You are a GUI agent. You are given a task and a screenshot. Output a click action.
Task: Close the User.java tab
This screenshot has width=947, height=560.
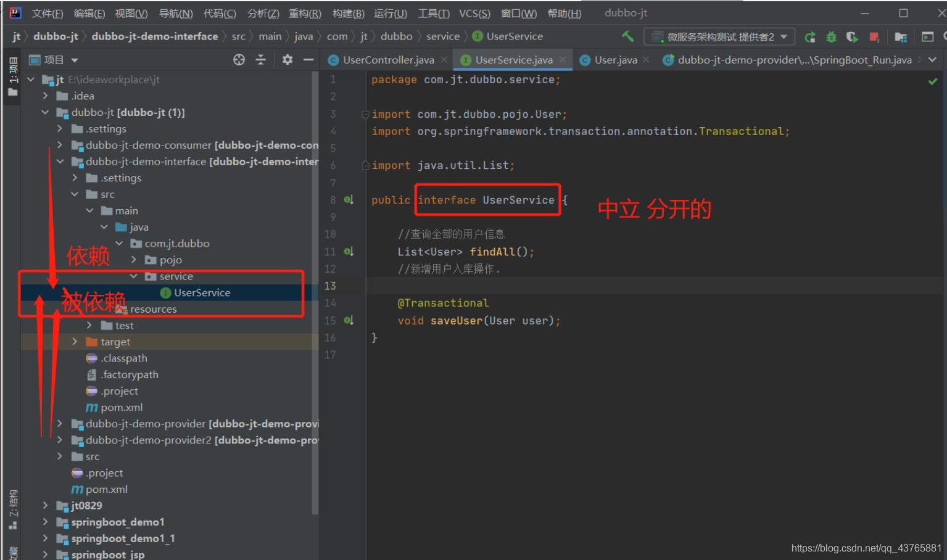646,60
